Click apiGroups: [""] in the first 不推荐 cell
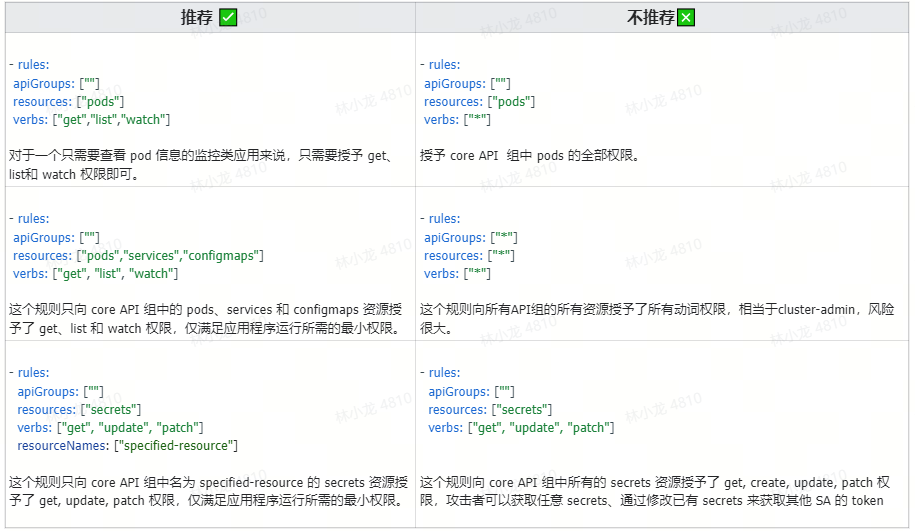Viewport: 915px width, 531px height. tap(467, 83)
